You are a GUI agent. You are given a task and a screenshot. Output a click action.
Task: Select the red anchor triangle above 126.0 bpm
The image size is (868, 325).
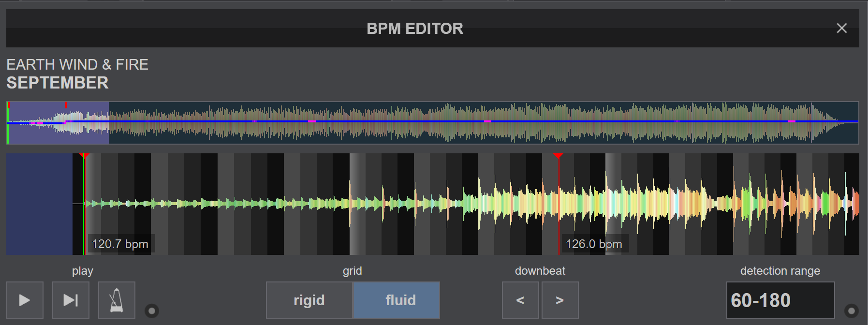tap(559, 156)
